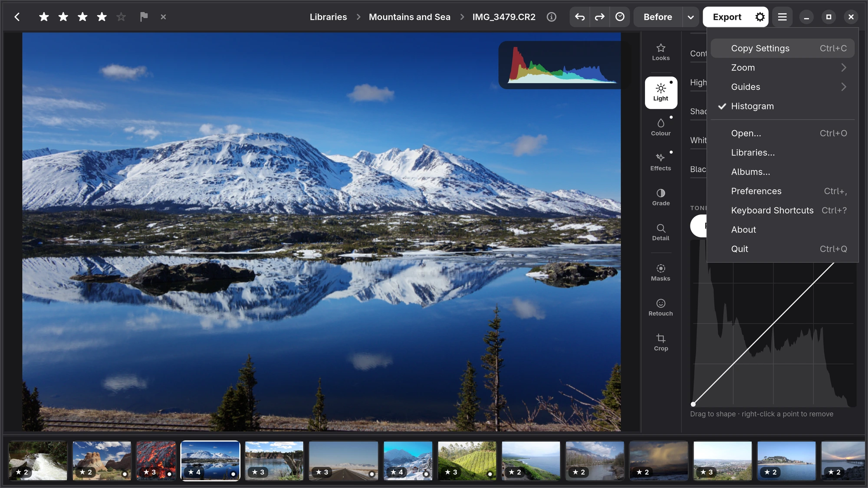Open edit history clock icon
Screen dimensions: 868x488
[x=620, y=17]
